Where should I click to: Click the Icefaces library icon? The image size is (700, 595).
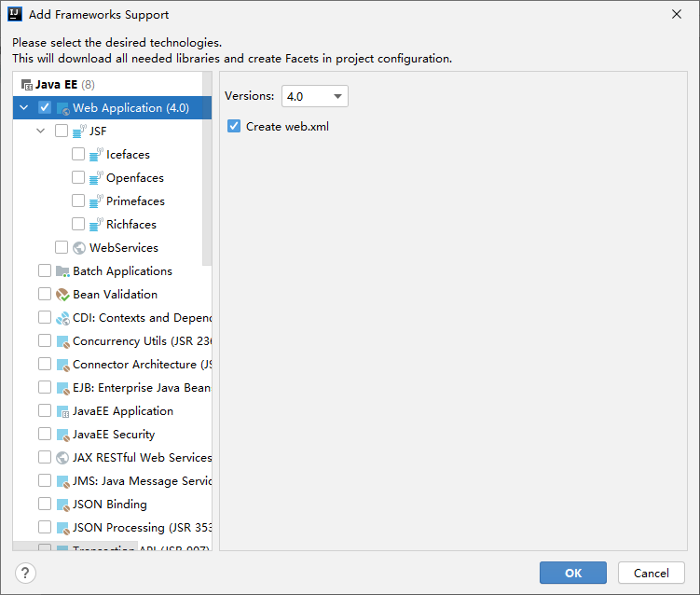[x=96, y=155]
